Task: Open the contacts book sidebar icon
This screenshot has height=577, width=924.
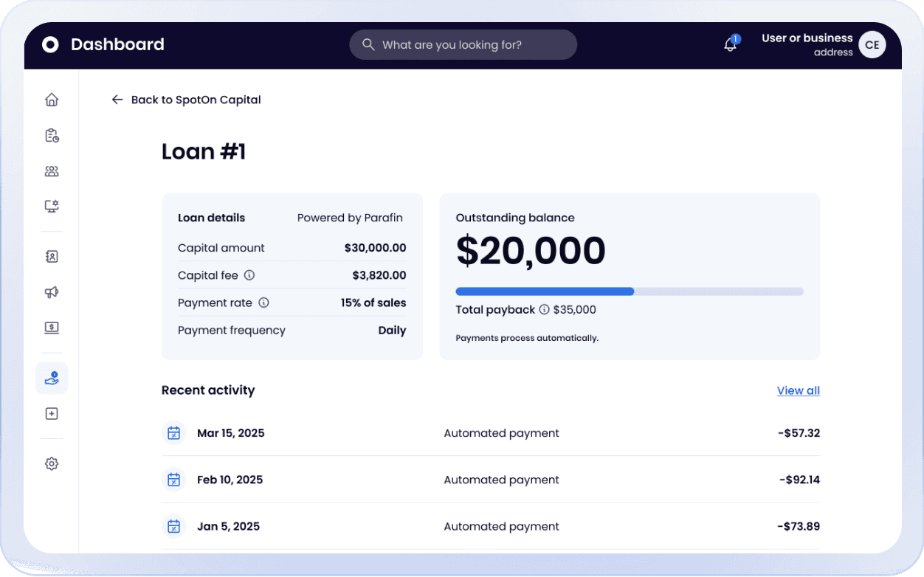Action: click(52, 257)
